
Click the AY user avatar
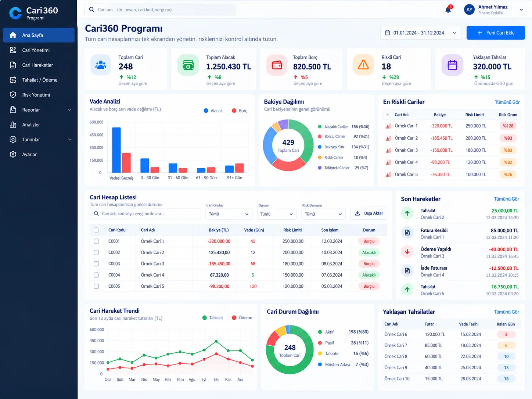coord(469,10)
